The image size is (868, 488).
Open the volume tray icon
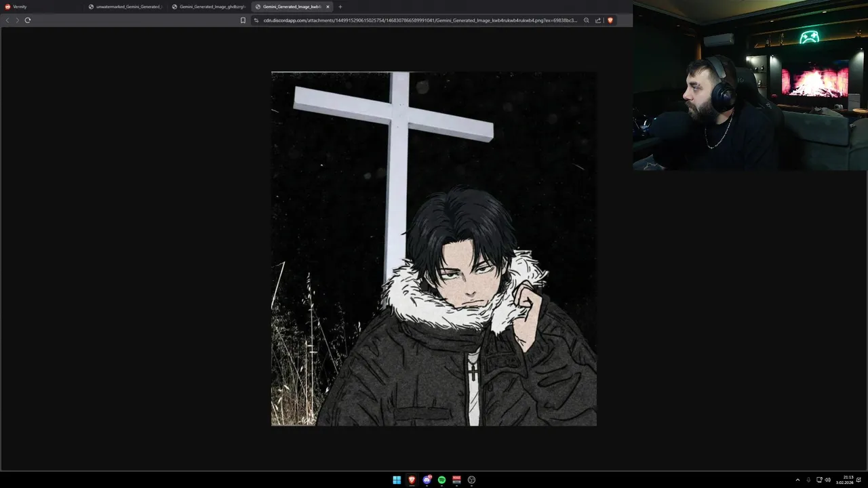coord(828,480)
